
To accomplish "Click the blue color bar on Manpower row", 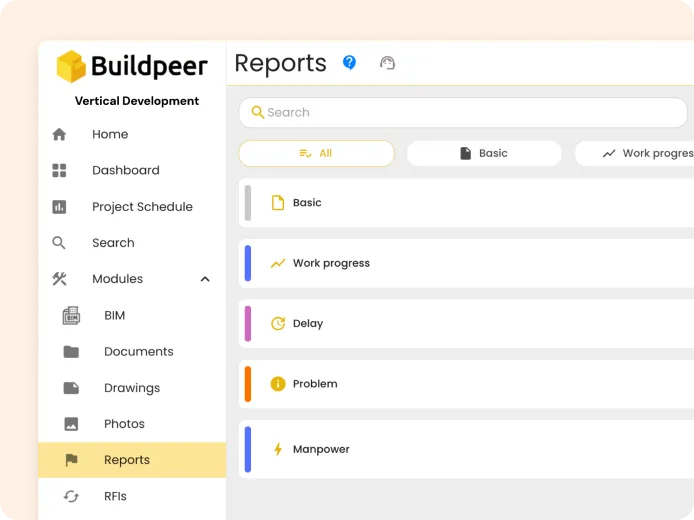I will coord(248,449).
